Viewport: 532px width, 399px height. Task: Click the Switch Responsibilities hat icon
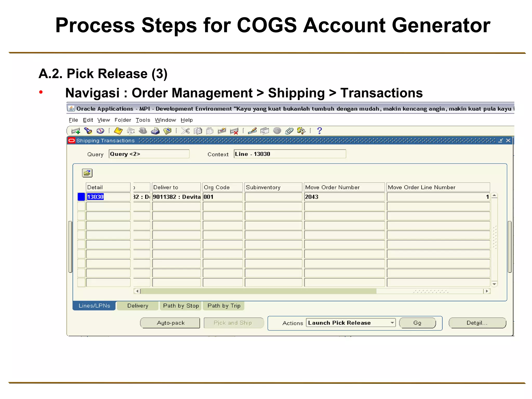pos(143,131)
